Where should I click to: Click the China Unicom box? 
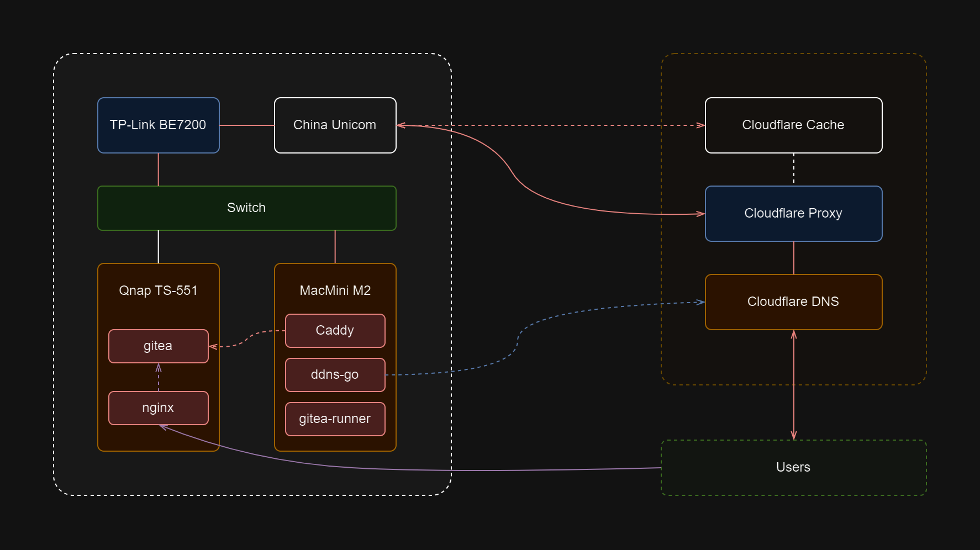pos(335,125)
